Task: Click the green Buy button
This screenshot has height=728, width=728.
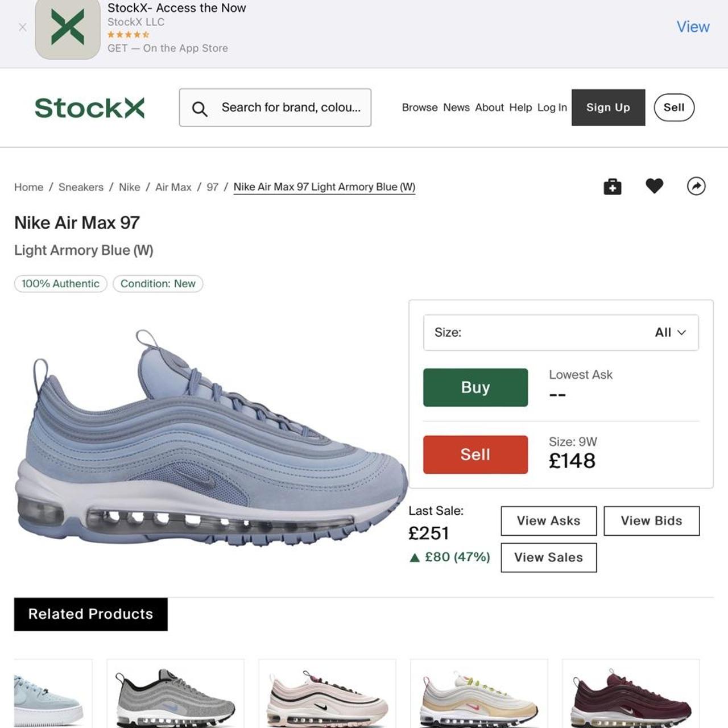Action: (475, 387)
